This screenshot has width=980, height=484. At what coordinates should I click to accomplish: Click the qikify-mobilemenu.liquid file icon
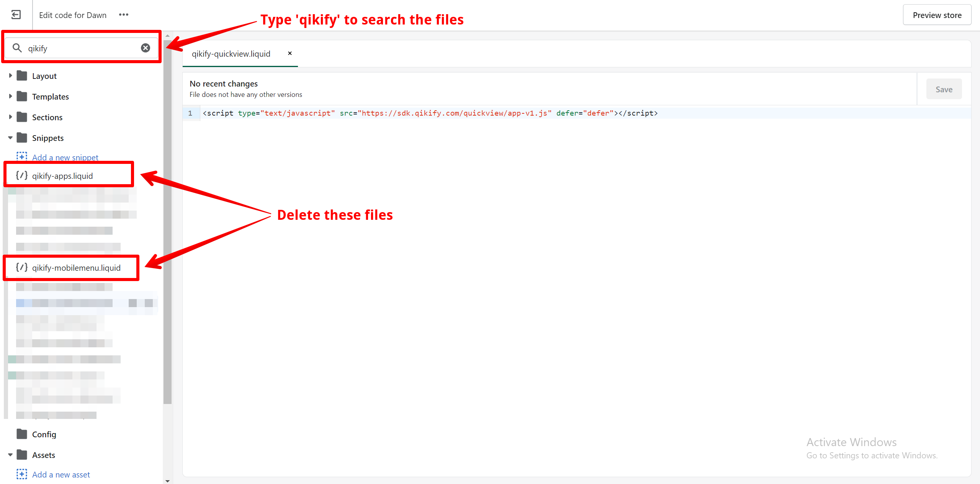coord(22,268)
